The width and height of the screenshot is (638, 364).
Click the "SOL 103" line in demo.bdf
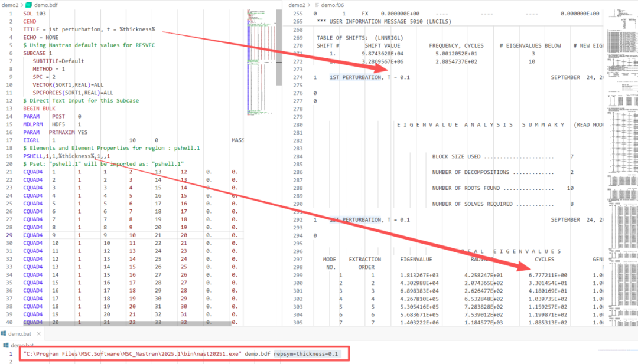35,14
